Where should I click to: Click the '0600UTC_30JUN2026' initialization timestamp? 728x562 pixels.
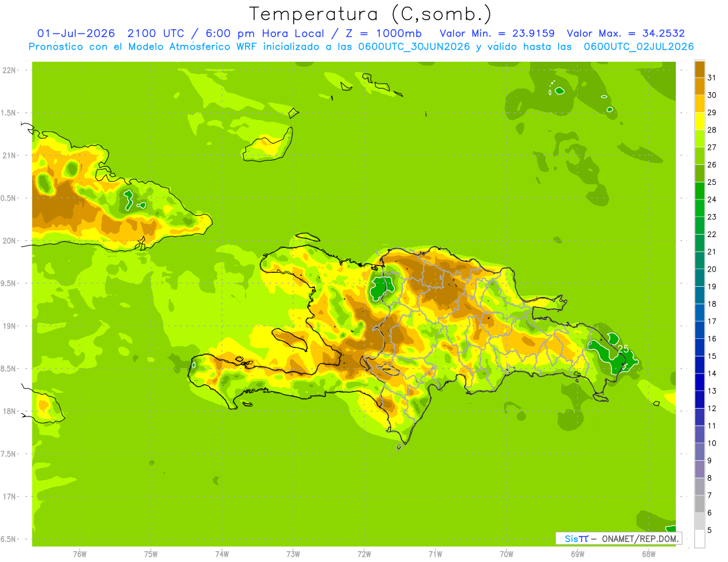click(x=413, y=47)
